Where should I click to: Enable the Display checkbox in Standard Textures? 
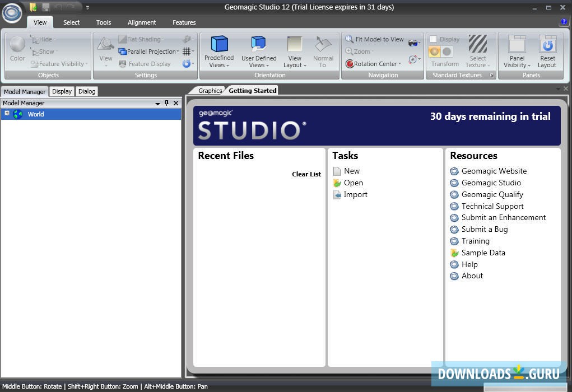pyautogui.click(x=434, y=39)
